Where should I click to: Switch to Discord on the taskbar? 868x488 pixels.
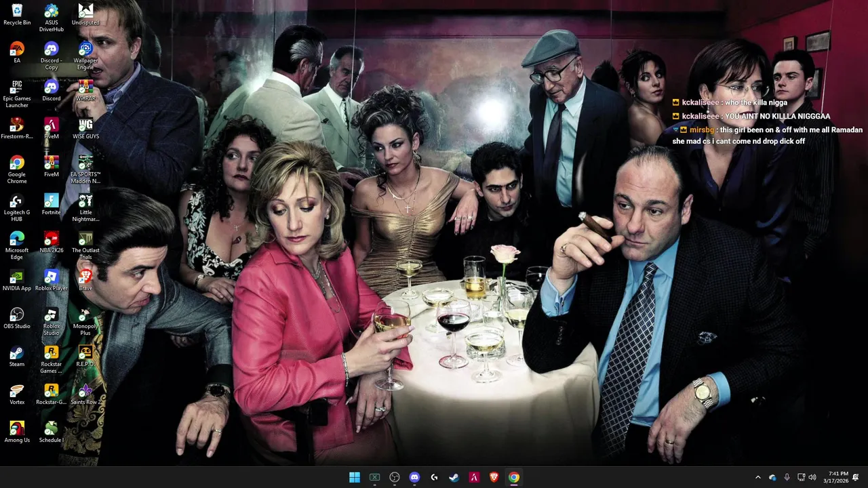pos(414,477)
